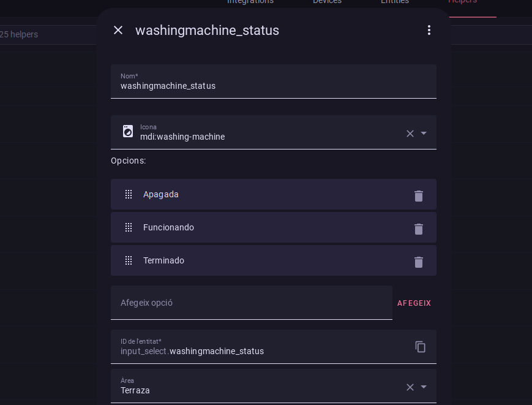This screenshot has width=532, height=405.
Task: Delete the Terminado option
Action: pos(419,262)
